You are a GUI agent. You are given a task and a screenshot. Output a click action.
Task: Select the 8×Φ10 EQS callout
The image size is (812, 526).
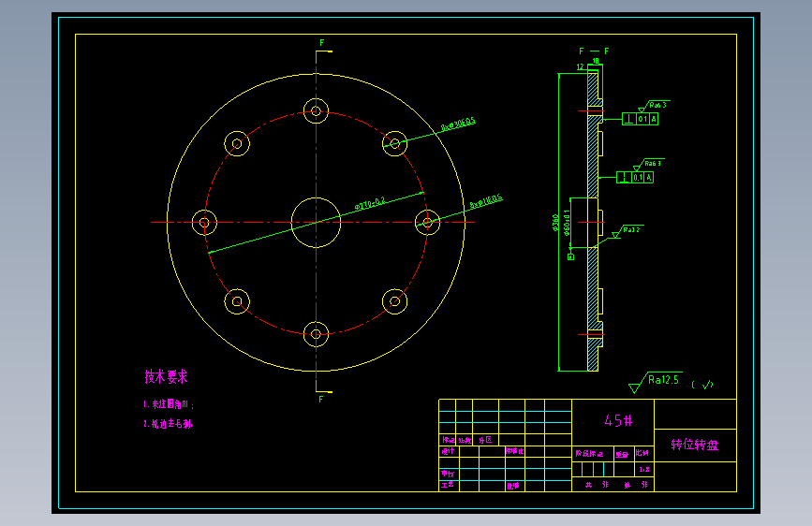(x=486, y=201)
